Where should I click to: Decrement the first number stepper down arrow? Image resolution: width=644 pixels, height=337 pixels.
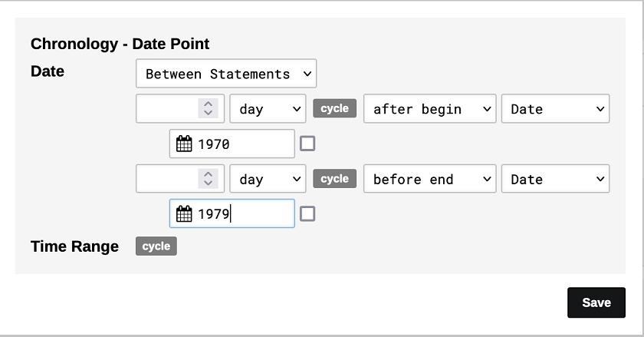click(x=208, y=114)
